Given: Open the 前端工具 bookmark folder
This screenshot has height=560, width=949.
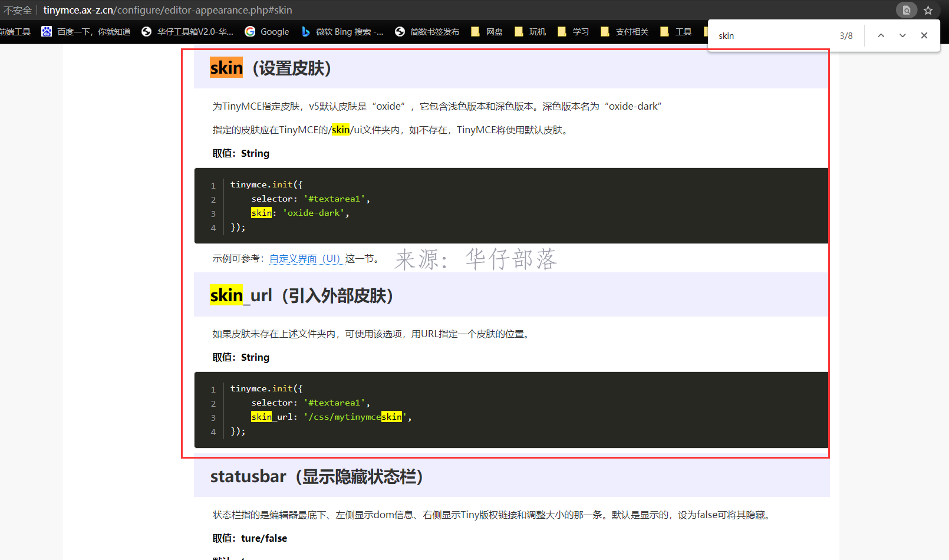Looking at the screenshot, I should pyautogui.click(x=15, y=32).
